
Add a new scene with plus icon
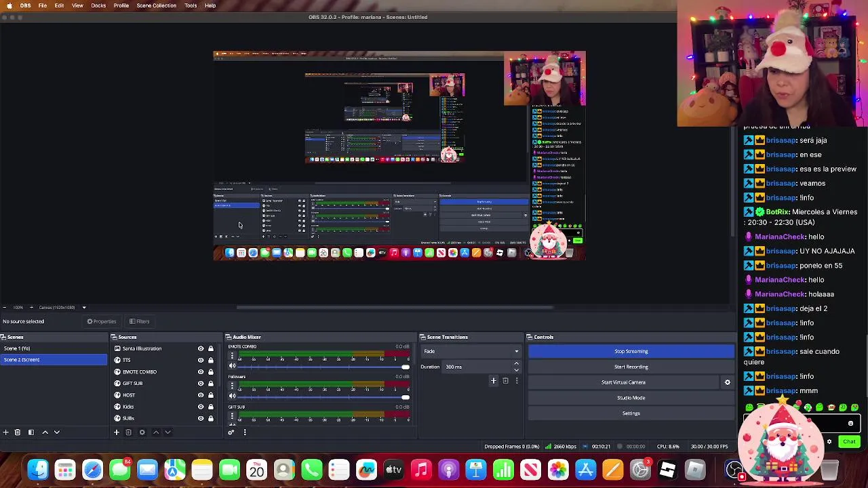point(5,432)
